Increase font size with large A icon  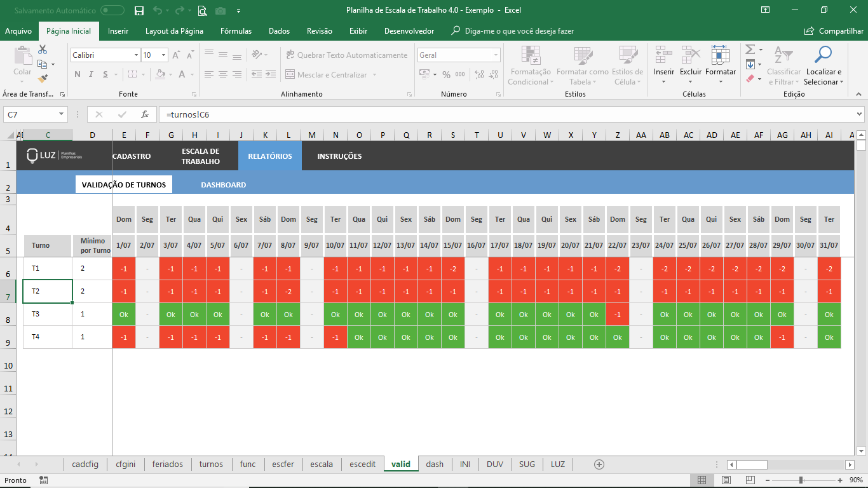tap(178, 55)
